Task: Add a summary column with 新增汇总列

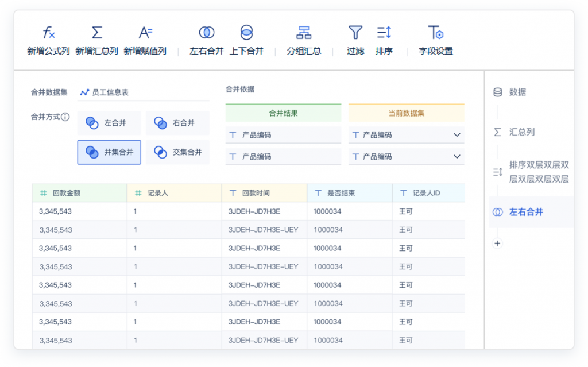Action: coord(96,33)
